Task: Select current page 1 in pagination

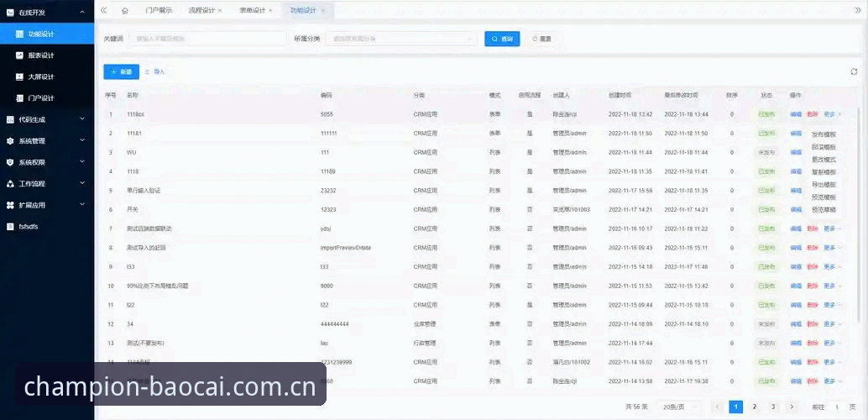Action: coord(735,407)
